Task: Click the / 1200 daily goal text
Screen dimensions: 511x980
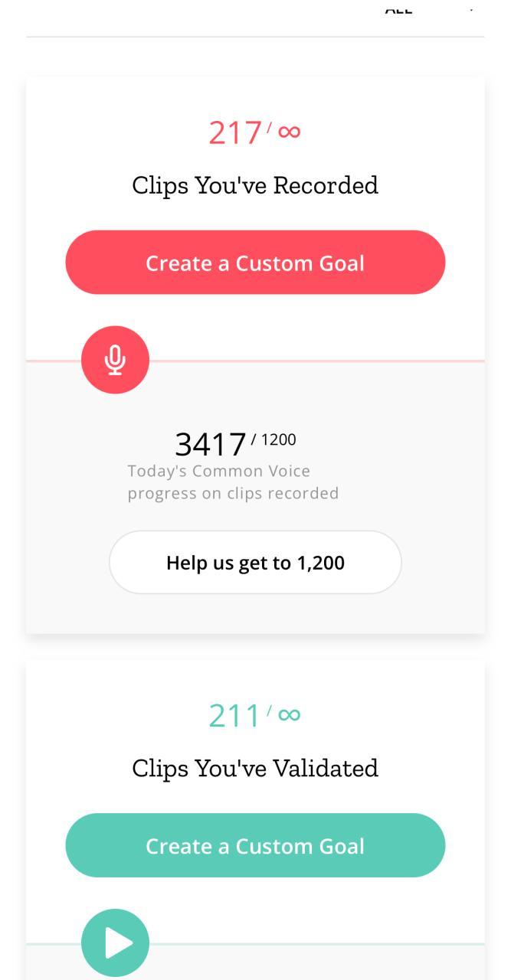Action: click(274, 439)
